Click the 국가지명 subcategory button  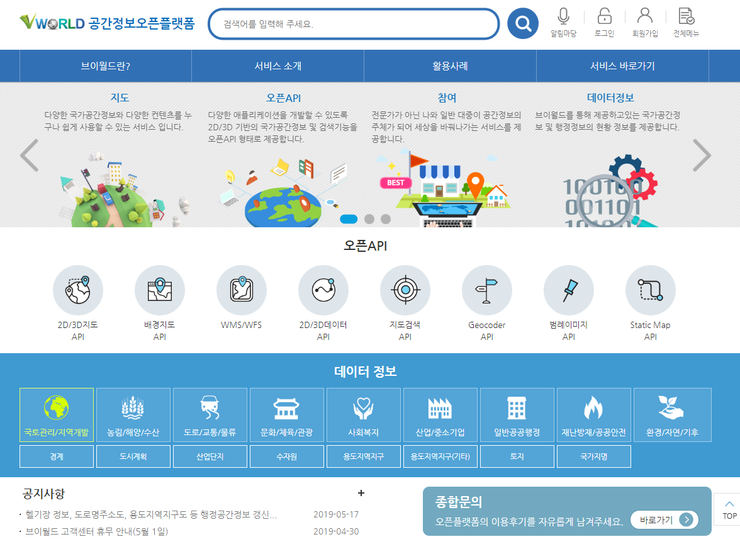click(x=594, y=456)
